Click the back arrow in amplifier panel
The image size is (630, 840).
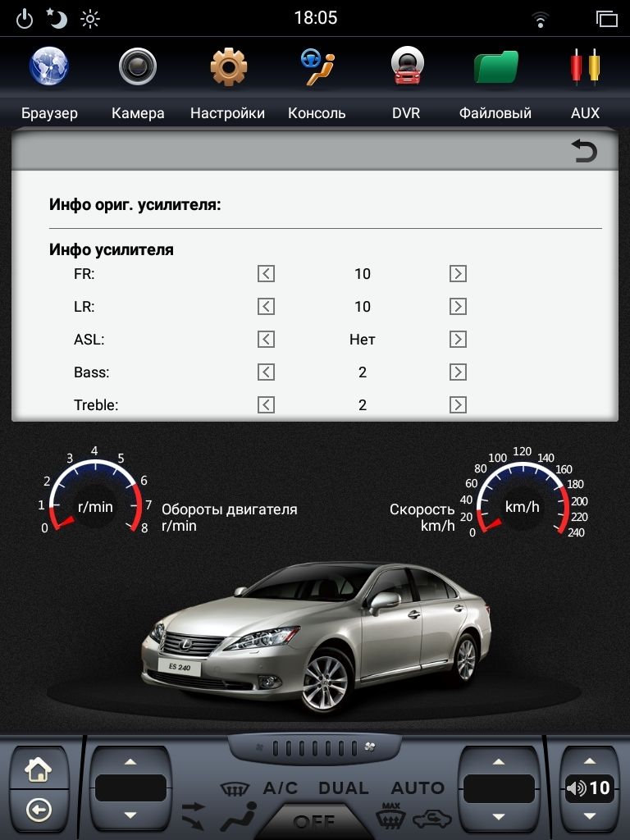[x=584, y=151]
